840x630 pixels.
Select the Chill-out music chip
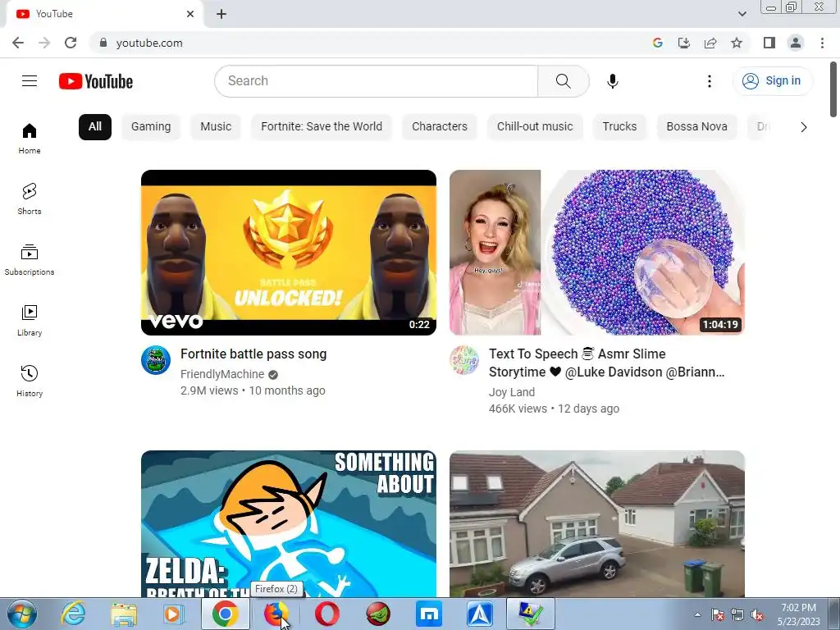click(x=535, y=127)
